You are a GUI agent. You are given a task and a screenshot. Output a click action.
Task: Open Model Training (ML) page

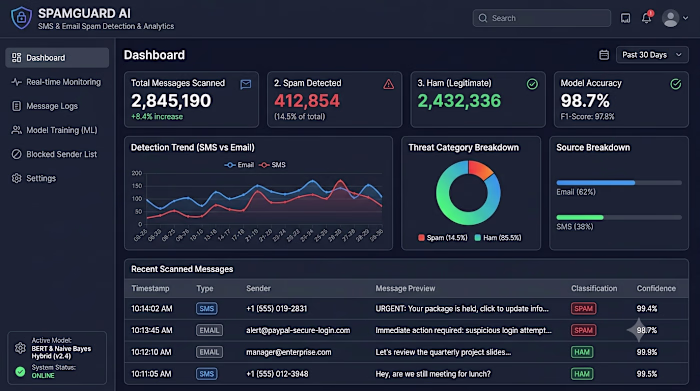(x=57, y=130)
